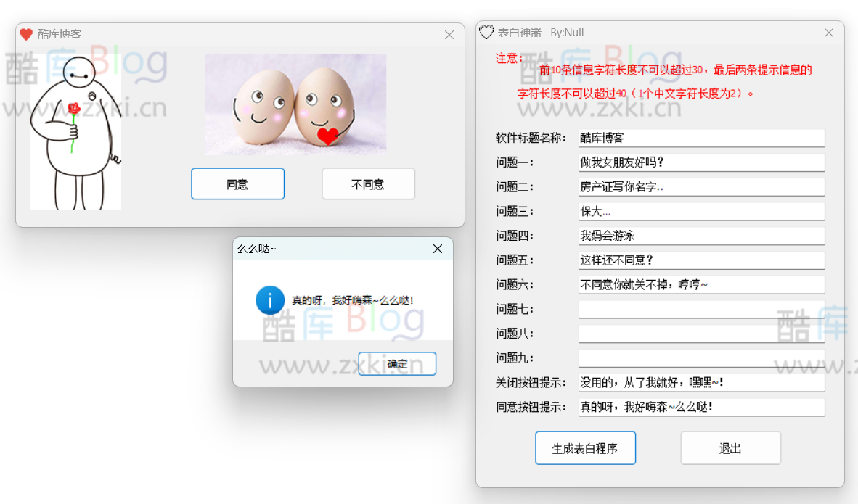Click the 软件标题名称 input containing 酷库博客
858x504 pixels.
tap(701, 138)
